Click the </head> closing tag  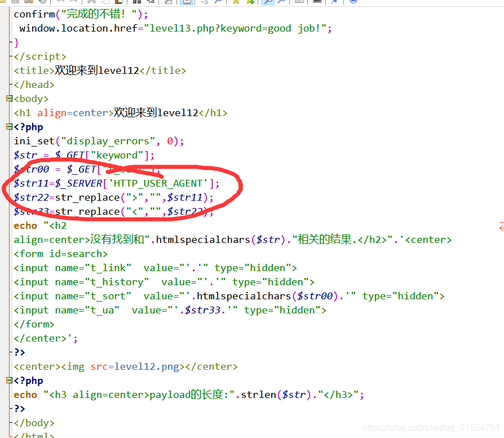tap(34, 85)
